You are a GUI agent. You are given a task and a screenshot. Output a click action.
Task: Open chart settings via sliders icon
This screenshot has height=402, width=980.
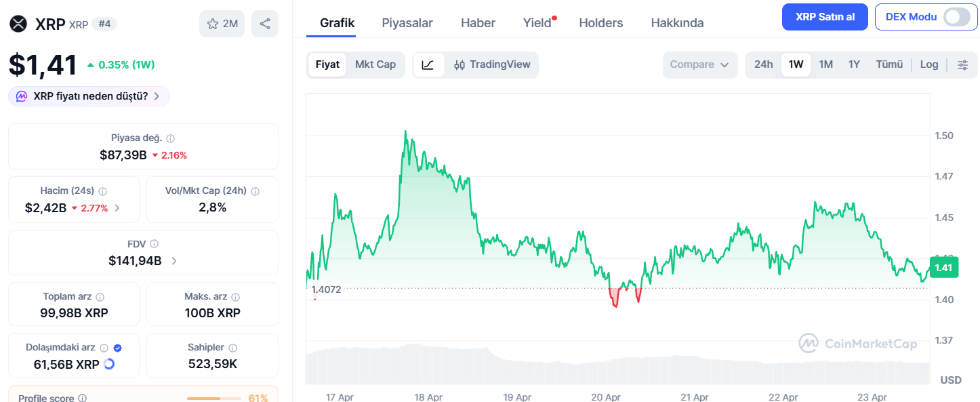(962, 64)
